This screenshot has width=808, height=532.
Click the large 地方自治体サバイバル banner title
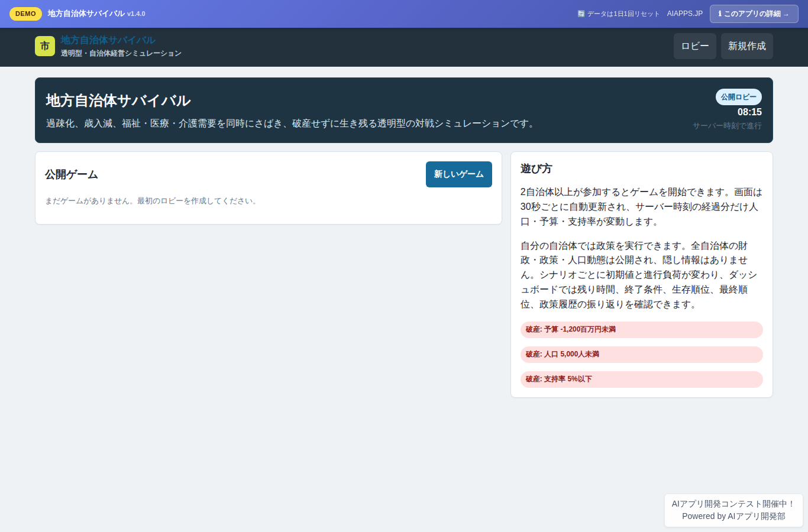pyautogui.click(x=118, y=100)
